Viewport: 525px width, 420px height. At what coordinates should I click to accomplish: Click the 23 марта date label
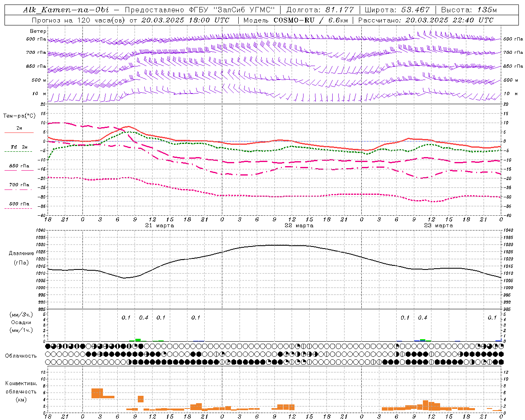pyautogui.click(x=438, y=226)
